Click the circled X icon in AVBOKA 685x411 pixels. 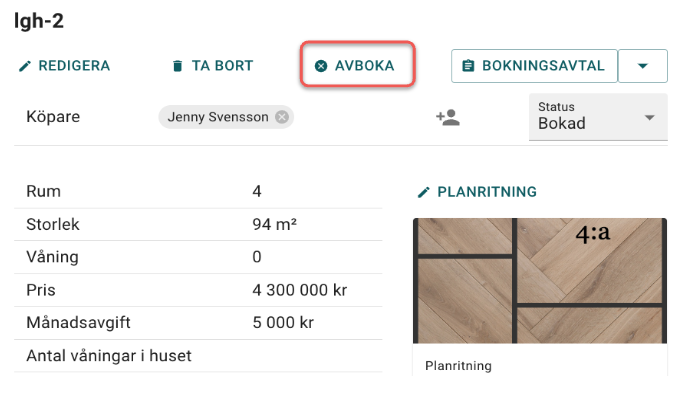click(321, 66)
